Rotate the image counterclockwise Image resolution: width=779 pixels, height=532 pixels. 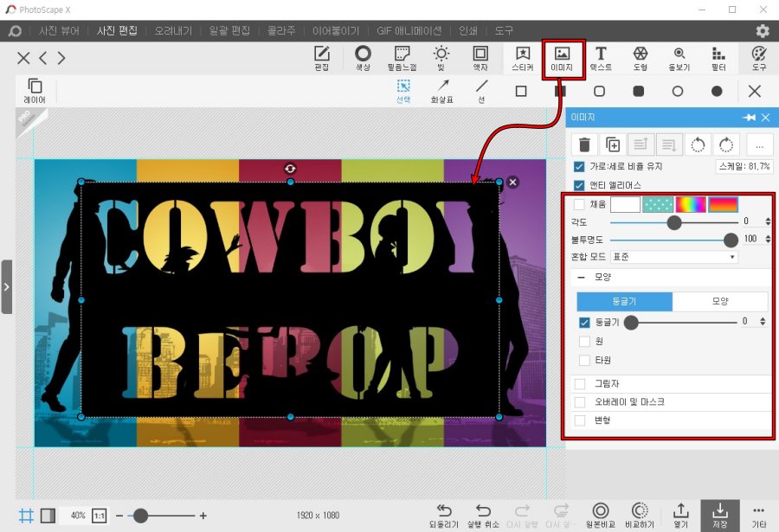[x=698, y=144]
